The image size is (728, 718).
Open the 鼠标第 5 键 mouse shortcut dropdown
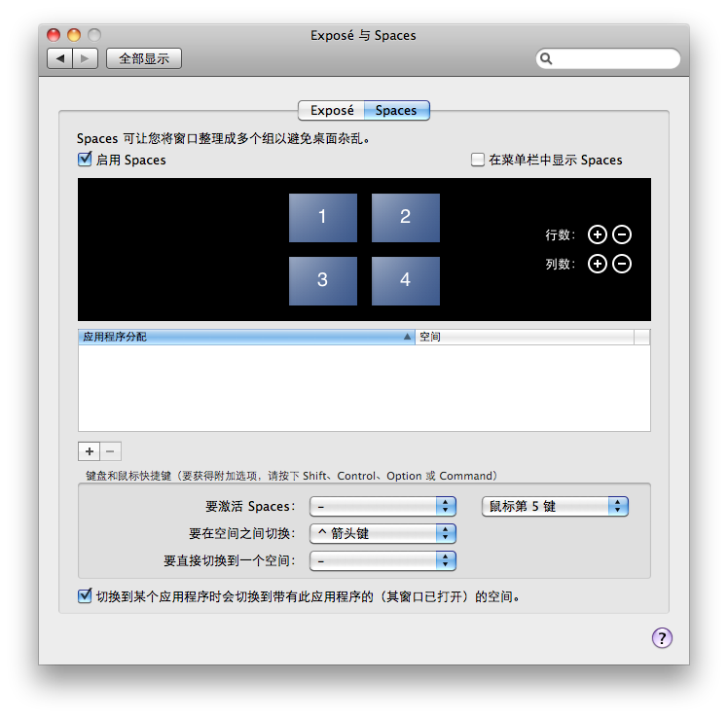[555, 506]
